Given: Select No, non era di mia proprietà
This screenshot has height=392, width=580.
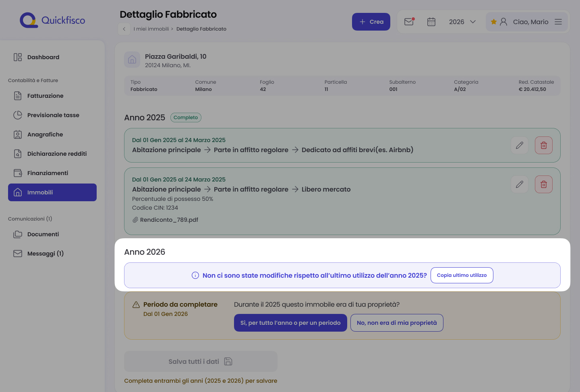Looking at the screenshot, I should point(397,323).
